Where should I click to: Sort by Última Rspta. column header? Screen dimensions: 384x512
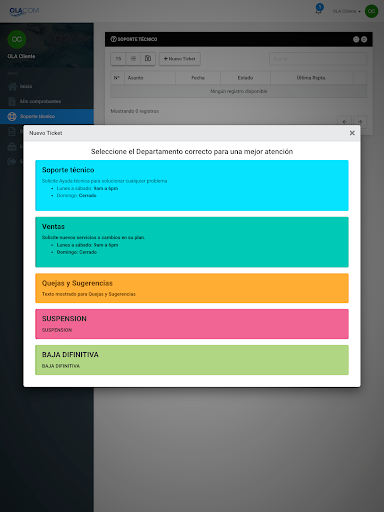(x=312, y=78)
